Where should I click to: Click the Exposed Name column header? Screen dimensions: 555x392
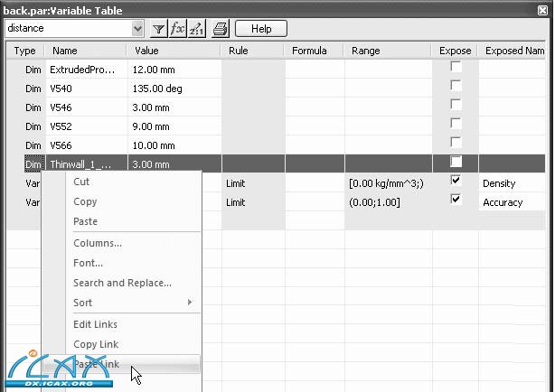coord(512,51)
